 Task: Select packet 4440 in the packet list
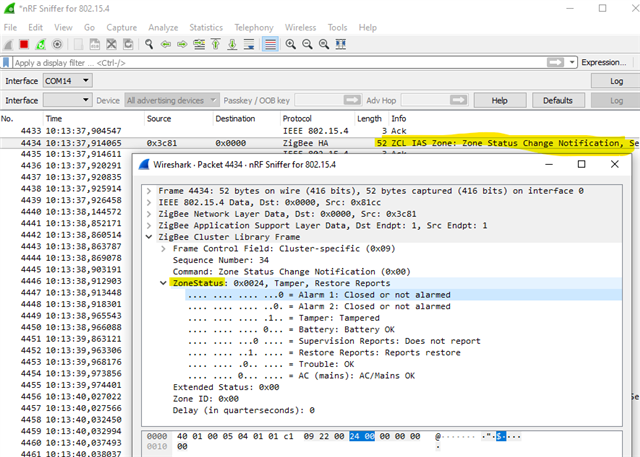(x=66, y=212)
